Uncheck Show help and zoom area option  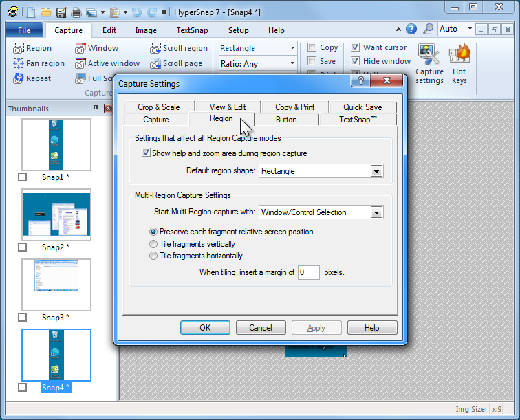(x=146, y=153)
